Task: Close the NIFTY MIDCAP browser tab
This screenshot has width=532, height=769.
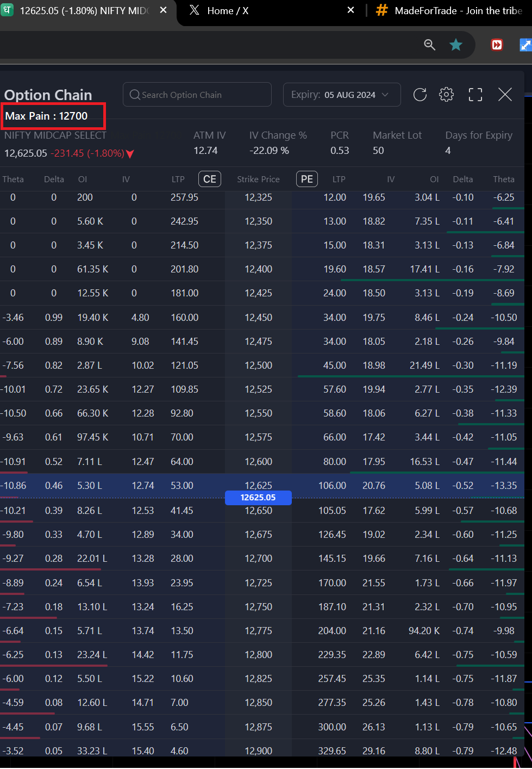Action: pos(163,10)
